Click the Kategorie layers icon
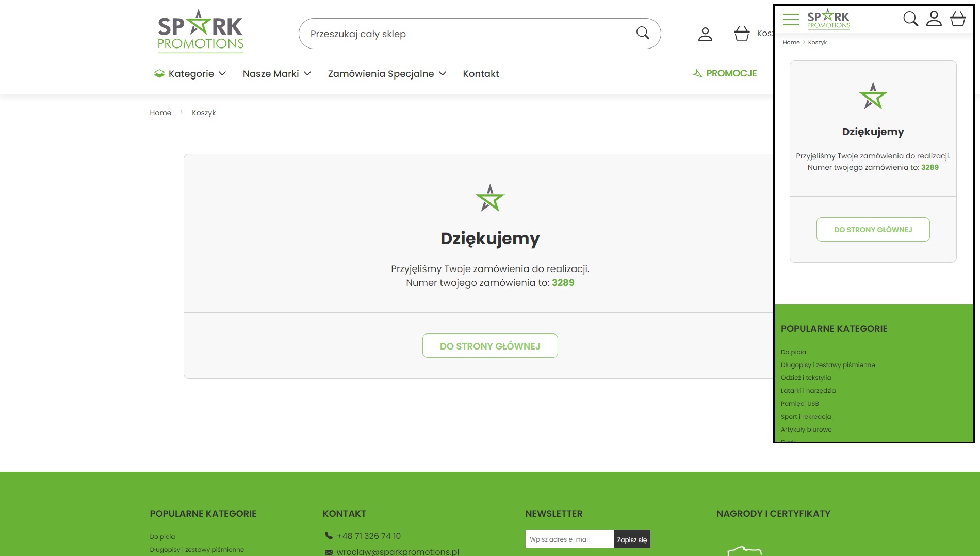 159,73
